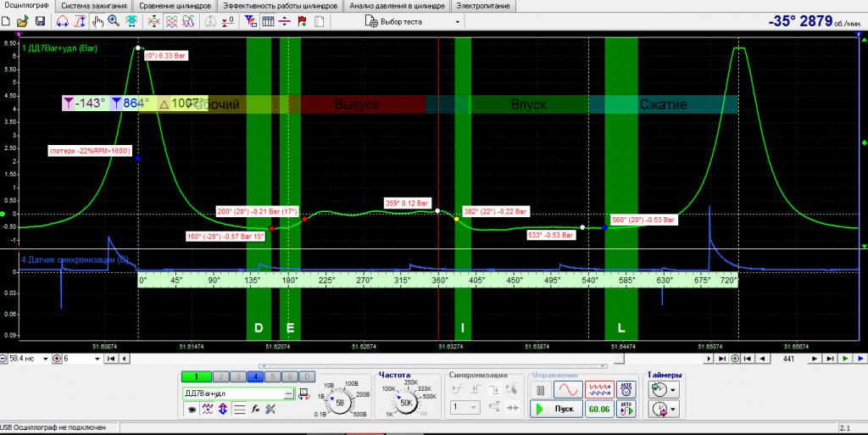Click the -143° purple cursor readout

point(84,103)
